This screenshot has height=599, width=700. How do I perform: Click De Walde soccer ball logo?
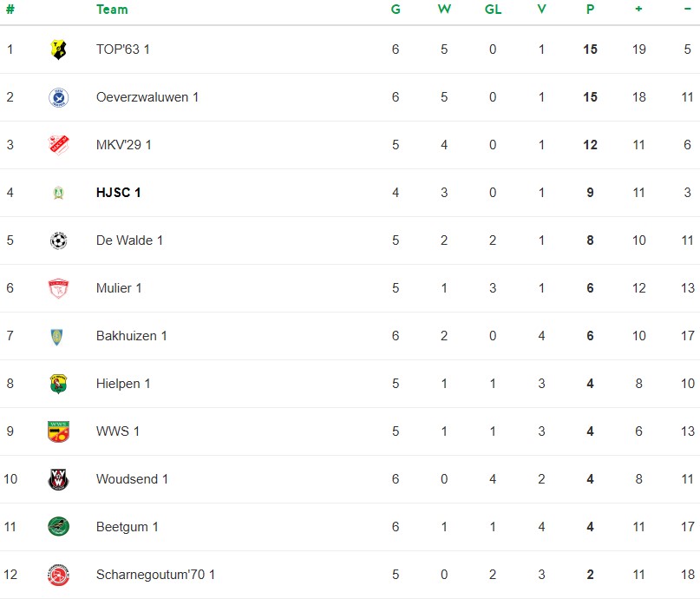click(58, 240)
